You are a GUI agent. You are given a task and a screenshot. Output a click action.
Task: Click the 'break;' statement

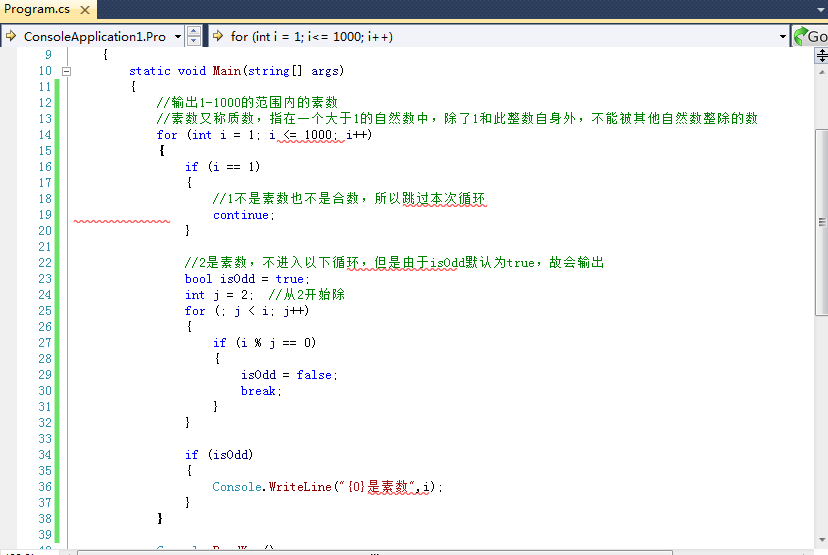(261, 391)
